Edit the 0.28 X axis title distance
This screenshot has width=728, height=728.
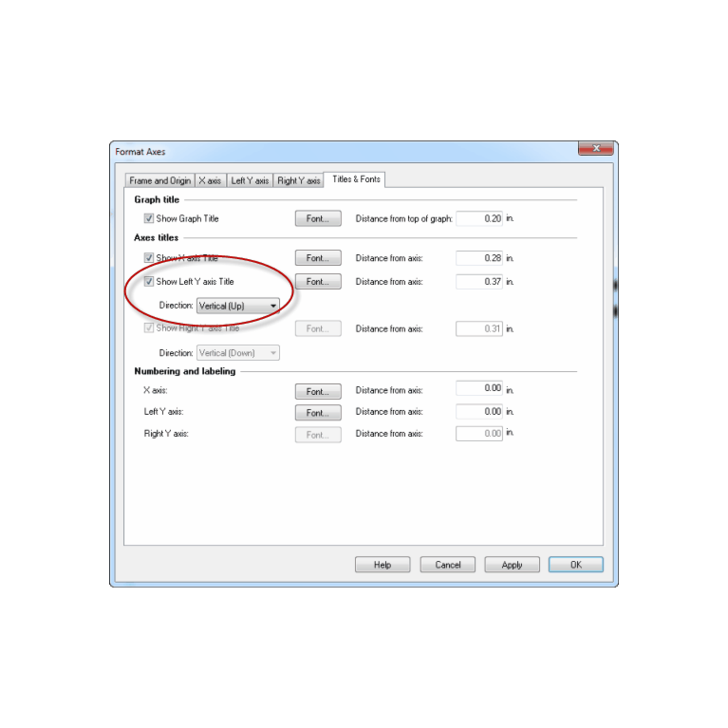click(479, 258)
